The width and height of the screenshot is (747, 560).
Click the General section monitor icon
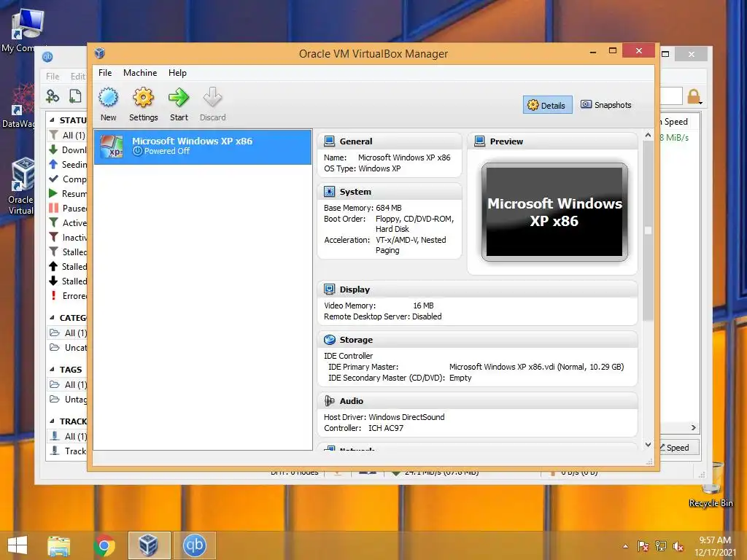coord(329,141)
